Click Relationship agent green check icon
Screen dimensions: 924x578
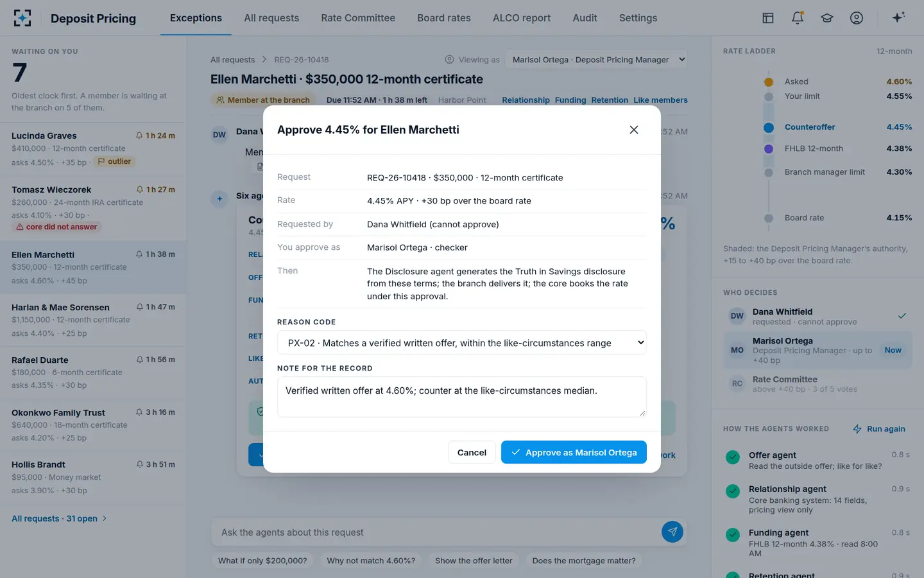(x=733, y=491)
